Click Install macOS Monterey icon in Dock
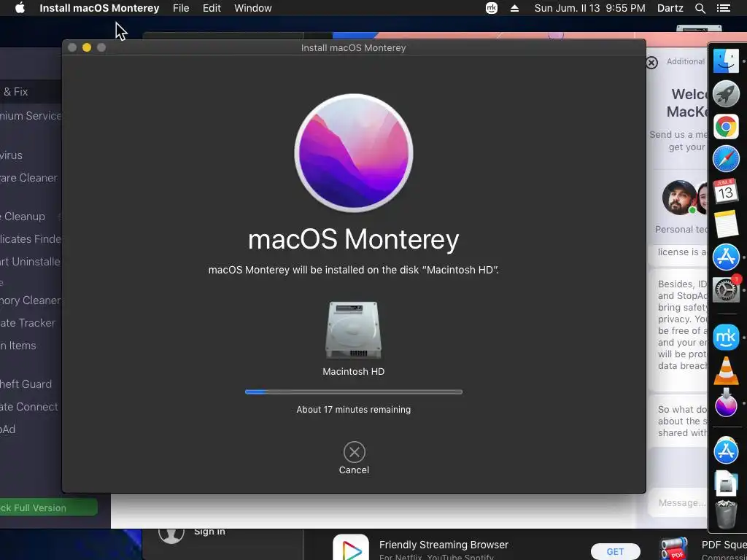The height and width of the screenshot is (560, 747). coord(726,404)
